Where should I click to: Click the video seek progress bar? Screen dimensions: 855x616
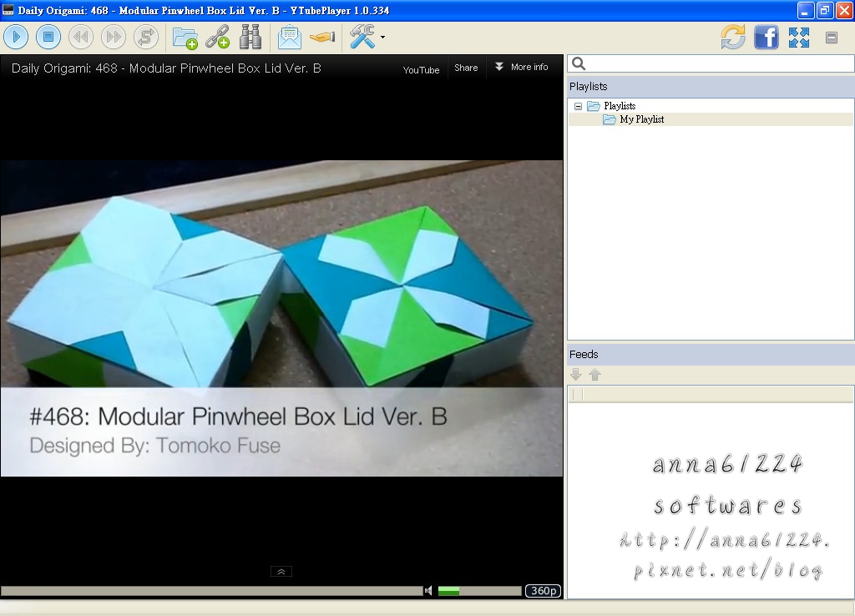[211, 591]
